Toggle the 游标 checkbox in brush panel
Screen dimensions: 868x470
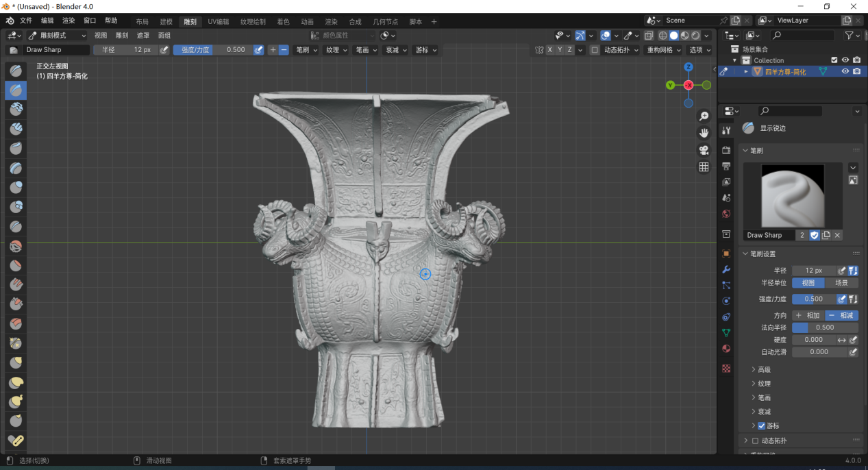pyautogui.click(x=761, y=425)
